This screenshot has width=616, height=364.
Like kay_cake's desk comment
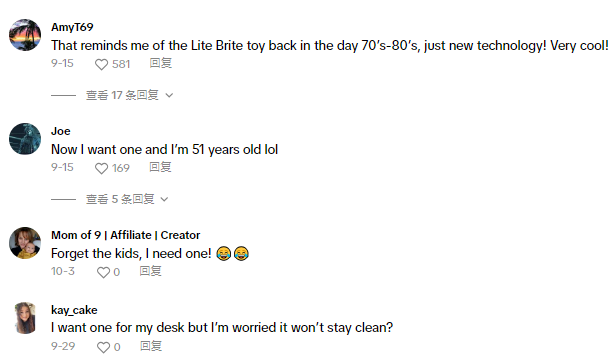pyautogui.click(x=104, y=347)
